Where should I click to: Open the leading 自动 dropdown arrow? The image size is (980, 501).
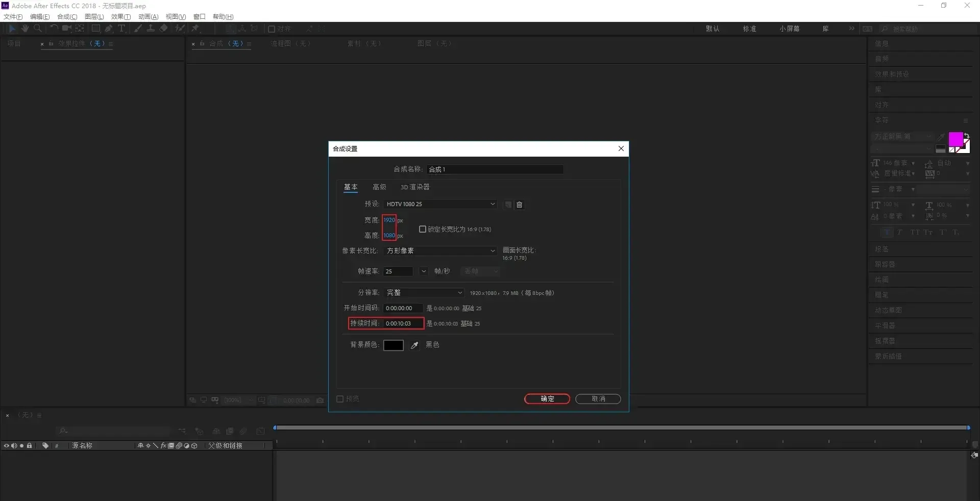968,163
